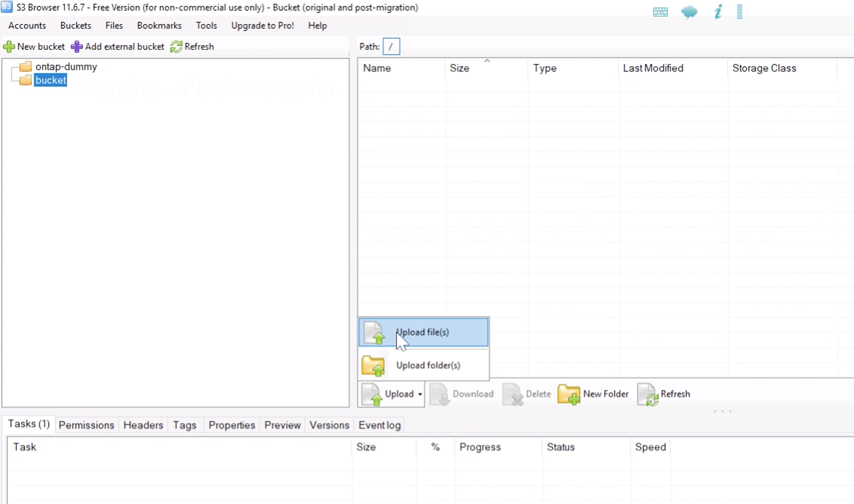Switch to the Event log tab

tap(379, 425)
